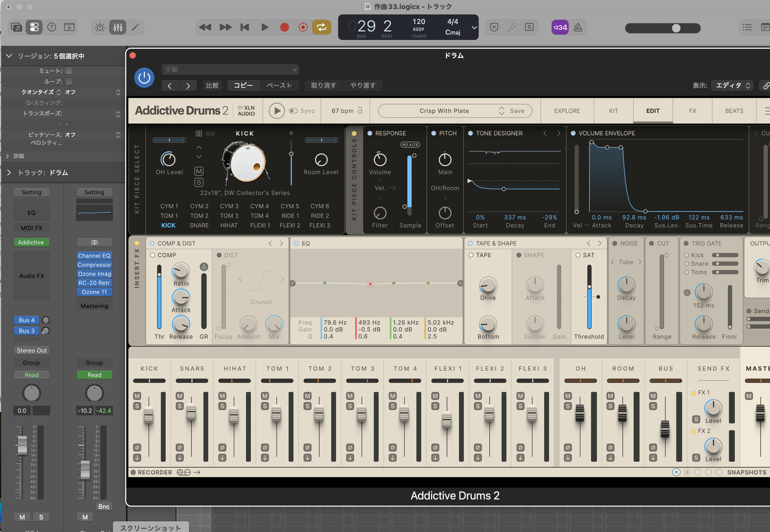Solo the FX 1 send
This screenshot has width=770, height=532.
click(696, 419)
